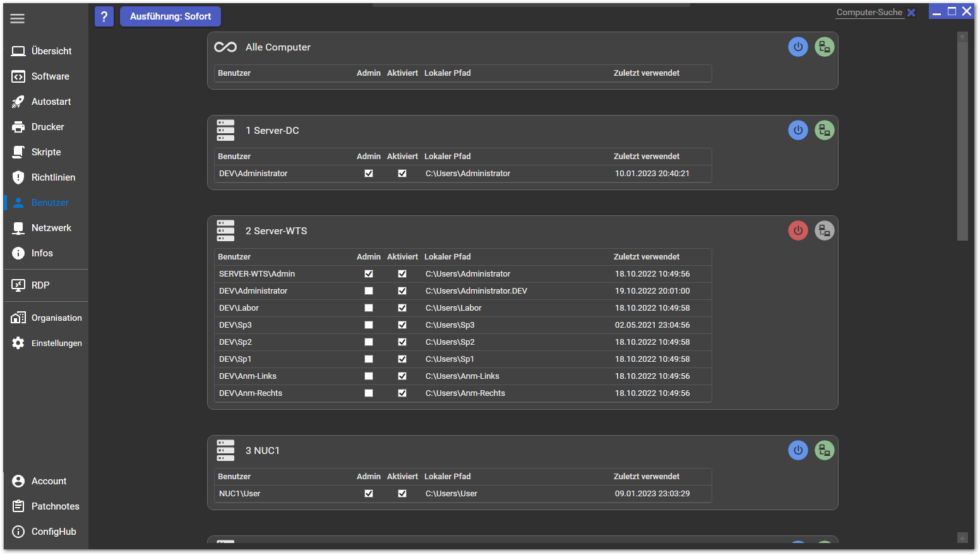
Task: View the Patchnotes
Action: coord(45,506)
